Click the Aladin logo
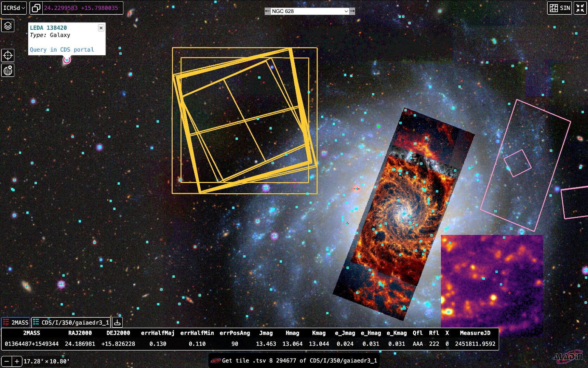This screenshot has height=368, width=588. pos(568,357)
